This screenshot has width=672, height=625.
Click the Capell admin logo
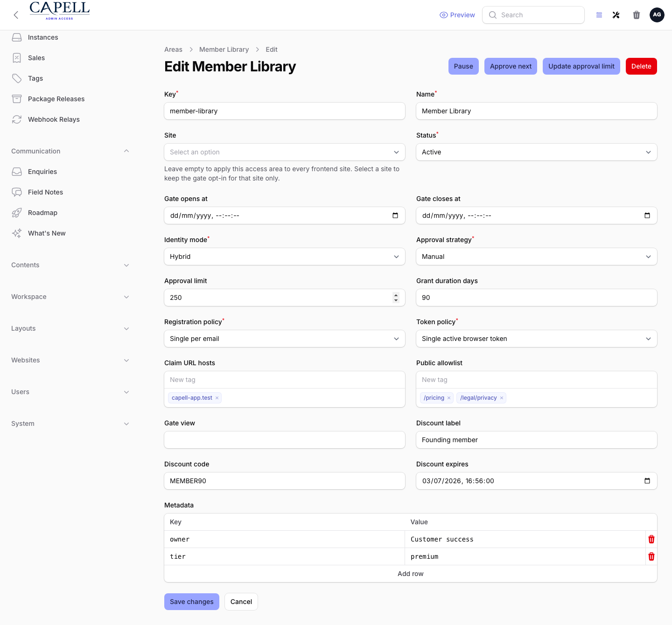point(59,11)
